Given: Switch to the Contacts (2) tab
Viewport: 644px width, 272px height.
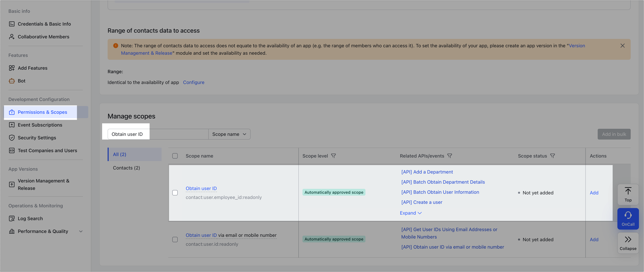Looking at the screenshot, I should click(x=126, y=168).
